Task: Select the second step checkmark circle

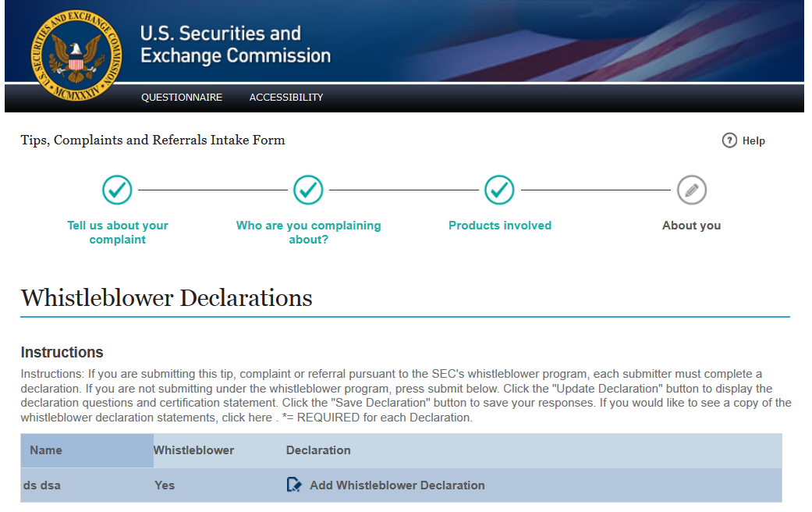Action: click(x=308, y=190)
